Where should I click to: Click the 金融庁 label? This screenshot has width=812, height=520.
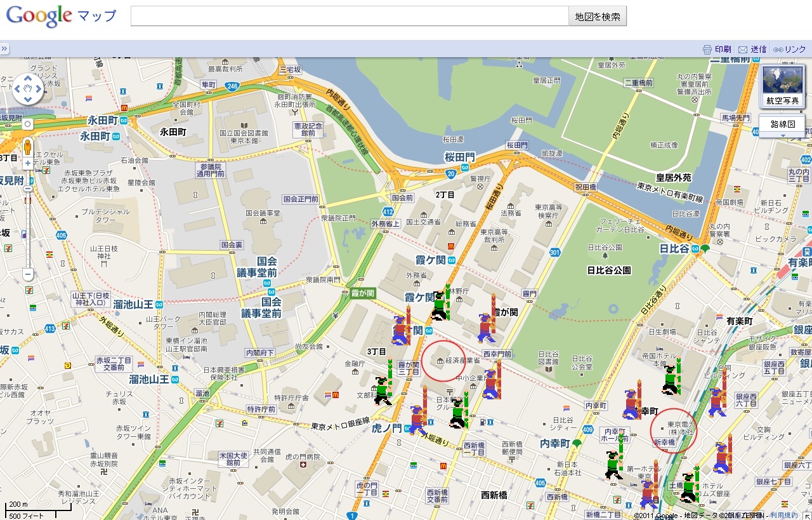(x=354, y=364)
